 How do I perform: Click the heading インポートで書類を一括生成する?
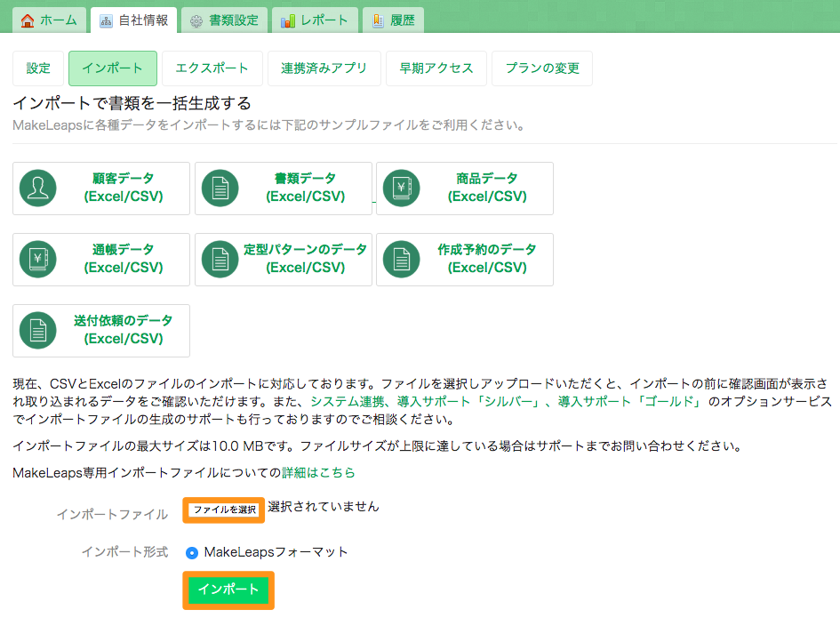pyautogui.click(x=132, y=103)
